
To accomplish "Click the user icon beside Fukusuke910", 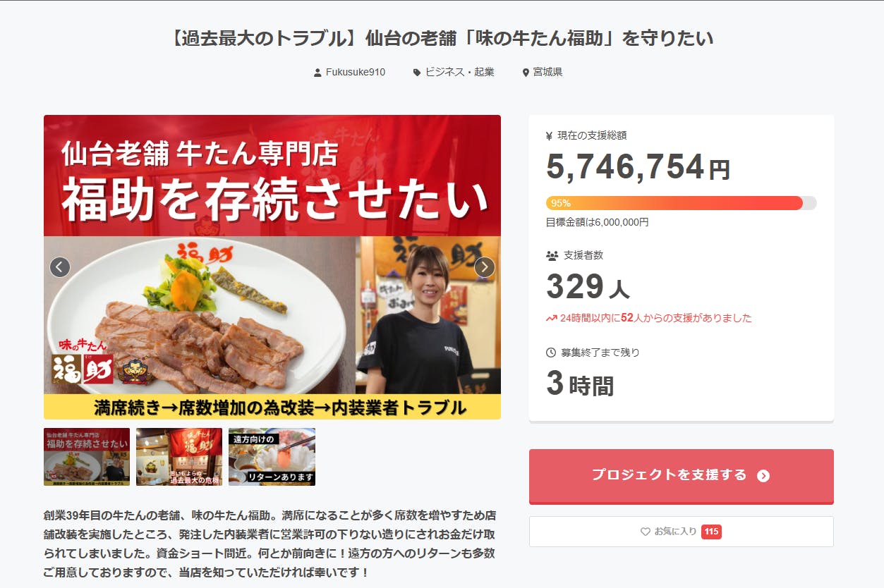I will pyautogui.click(x=317, y=73).
